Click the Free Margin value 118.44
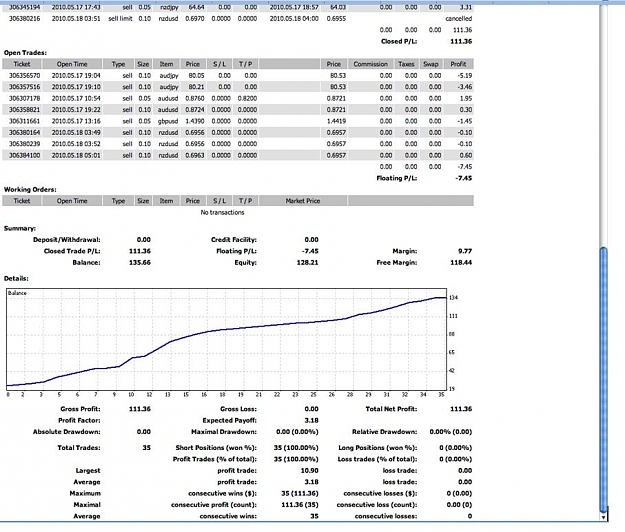This screenshot has height=532, width=625. pos(461,262)
